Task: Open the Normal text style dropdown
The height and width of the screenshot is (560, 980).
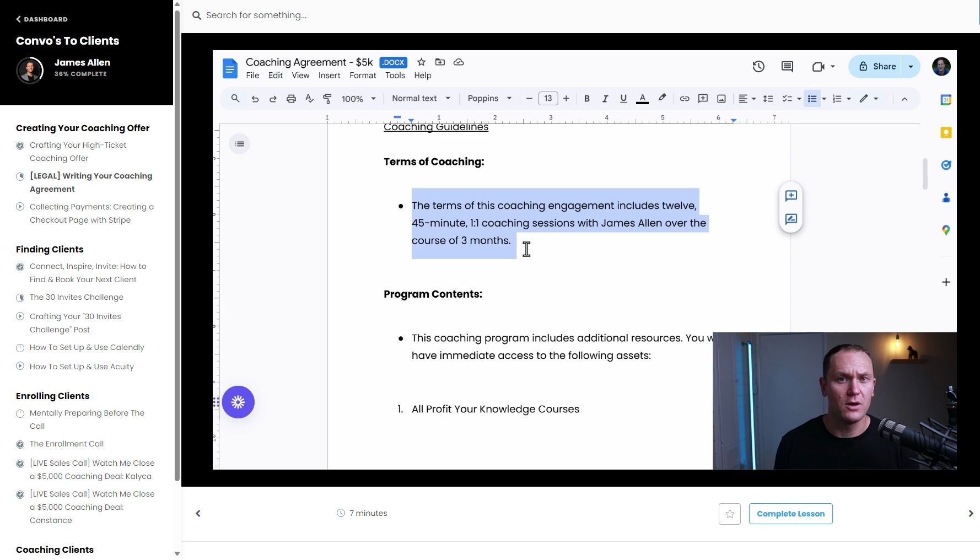Action: click(x=421, y=99)
